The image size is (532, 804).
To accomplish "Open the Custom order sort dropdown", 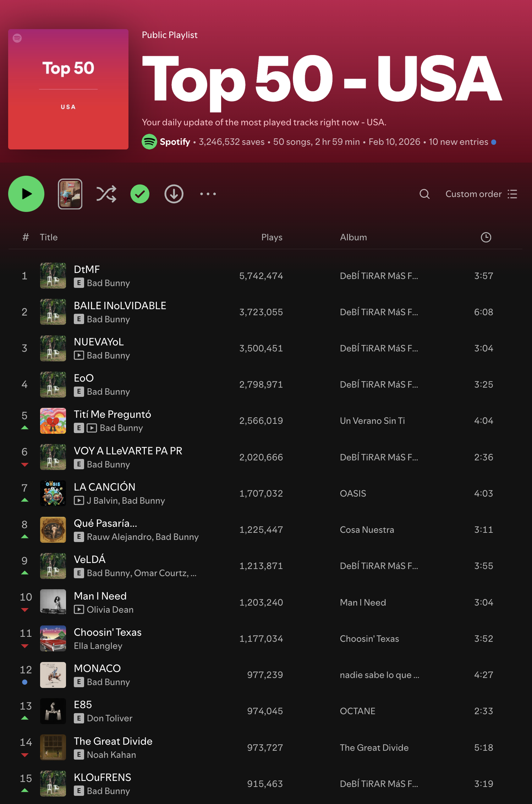I will [x=481, y=194].
